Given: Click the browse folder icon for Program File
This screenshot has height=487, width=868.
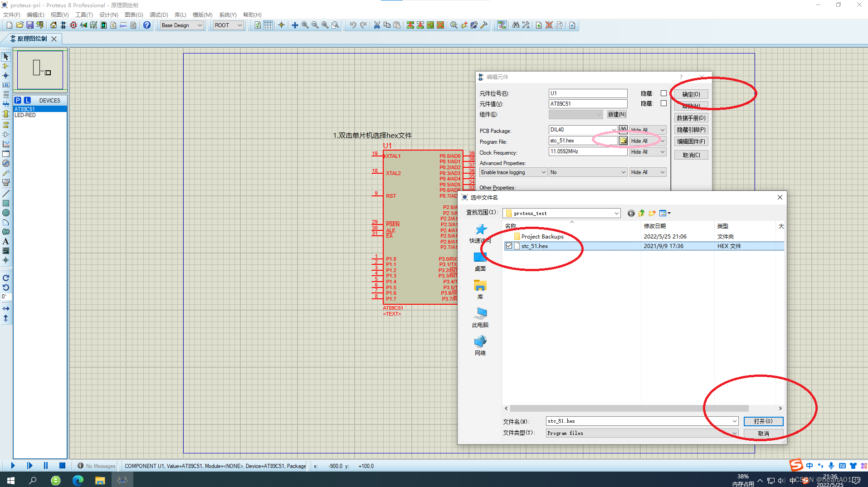Looking at the screenshot, I should coord(624,141).
